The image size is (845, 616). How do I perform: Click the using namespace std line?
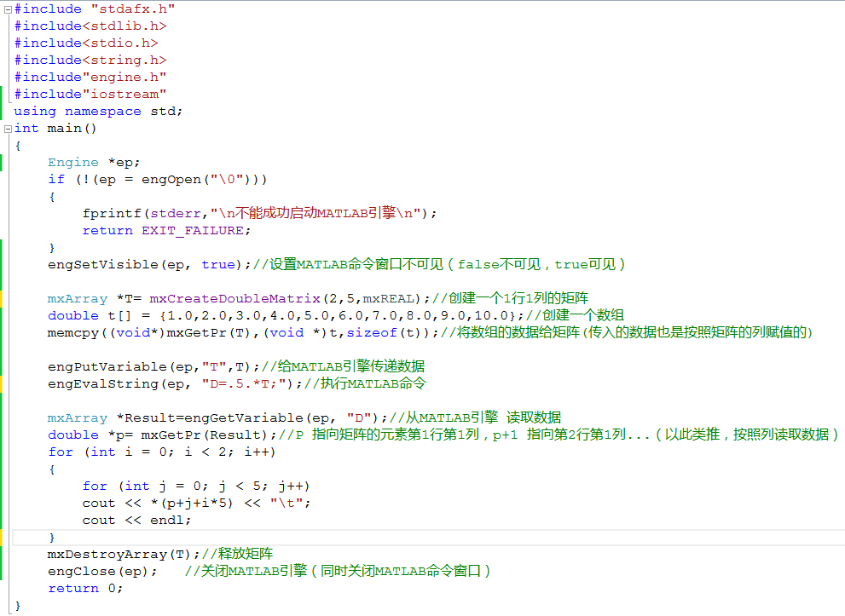coord(98,112)
